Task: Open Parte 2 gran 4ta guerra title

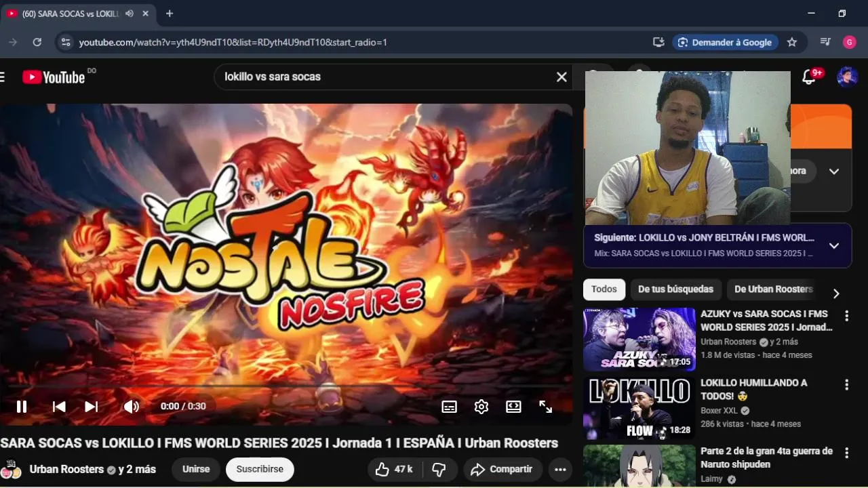Action: (766, 457)
